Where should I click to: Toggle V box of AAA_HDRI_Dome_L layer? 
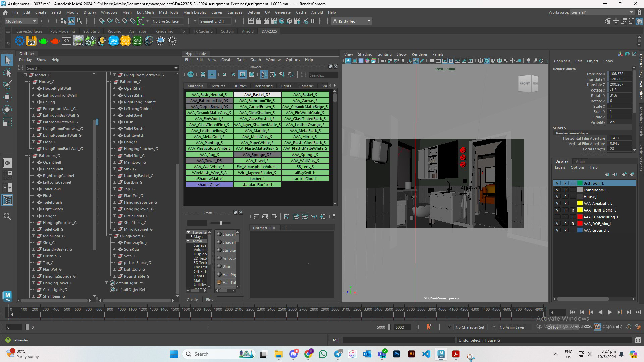click(557, 210)
